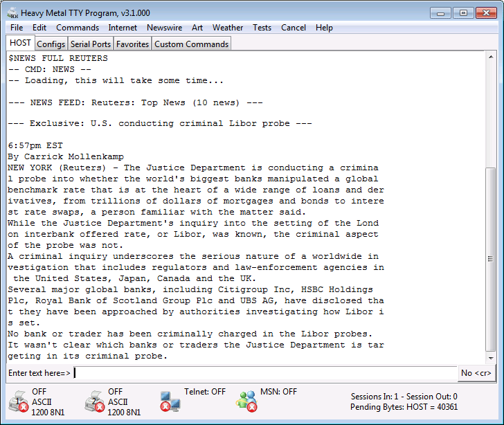
Task: Minimize the Heavy Metal TTY window
Action: [x=441, y=13]
